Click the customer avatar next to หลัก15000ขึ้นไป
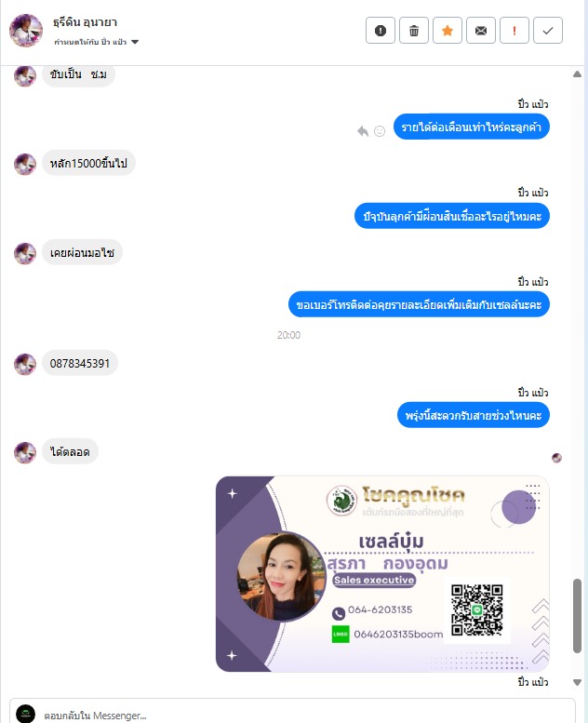 [25, 164]
